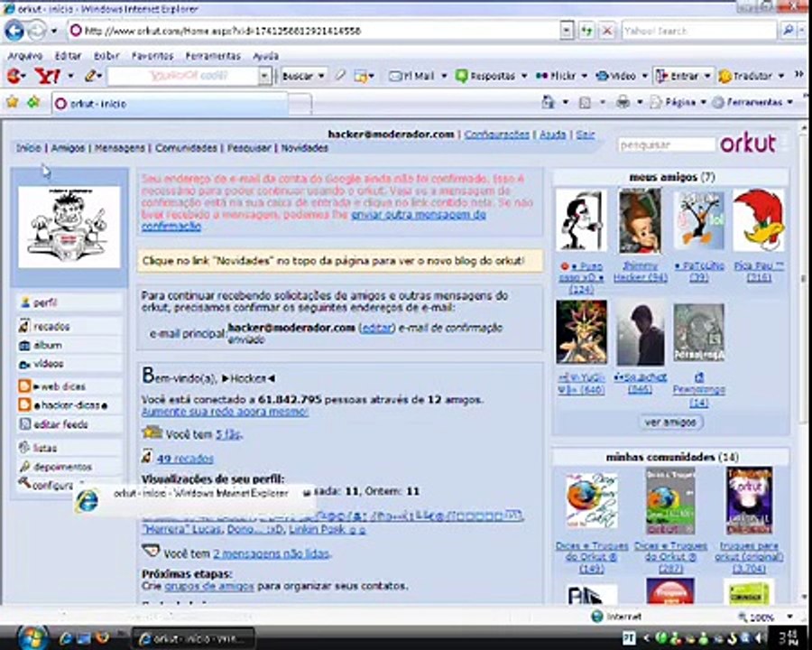The height and width of the screenshot is (650, 812).
Task: Click the Entrar toolbar button
Action: (678, 76)
